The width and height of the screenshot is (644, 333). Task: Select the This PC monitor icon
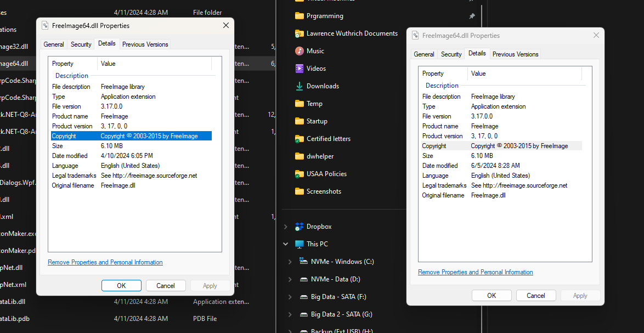[299, 244]
